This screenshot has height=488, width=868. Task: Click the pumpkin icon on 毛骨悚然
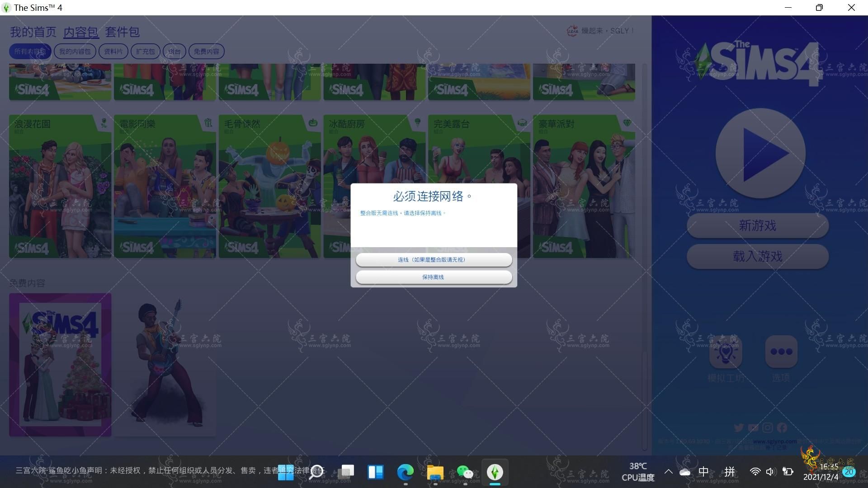pyautogui.click(x=313, y=123)
